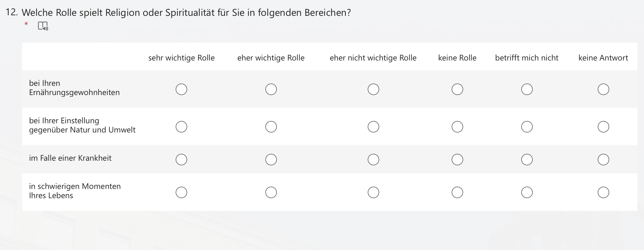Click the Immersive Reader icon under question 12
This screenshot has width=644, height=250.
click(x=43, y=26)
